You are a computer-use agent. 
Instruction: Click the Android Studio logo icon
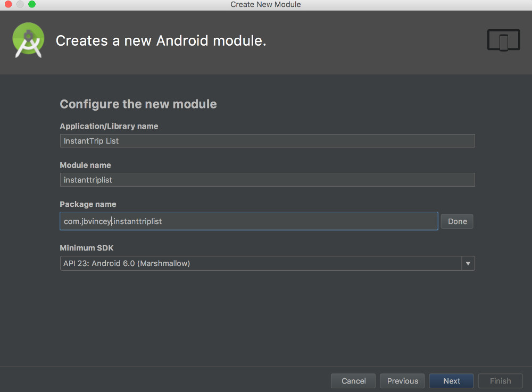(x=28, y=40)
